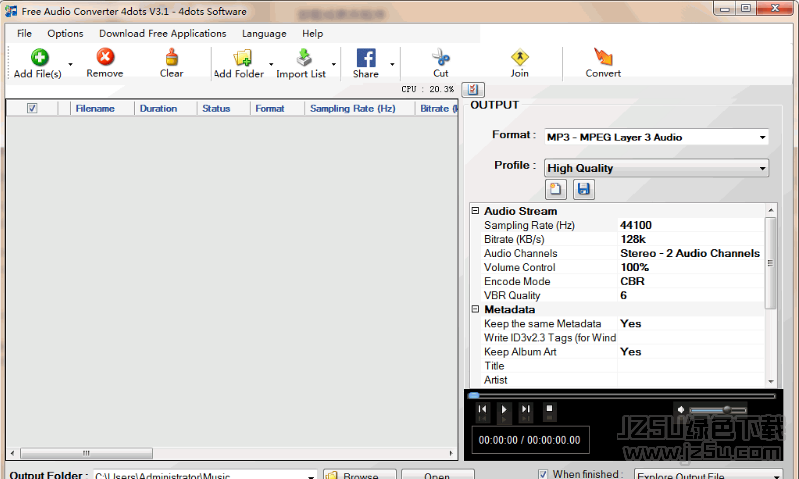Viewport: 799px width, 479px height.
Task: Click the Cut scissors icon
Action: 441,57
